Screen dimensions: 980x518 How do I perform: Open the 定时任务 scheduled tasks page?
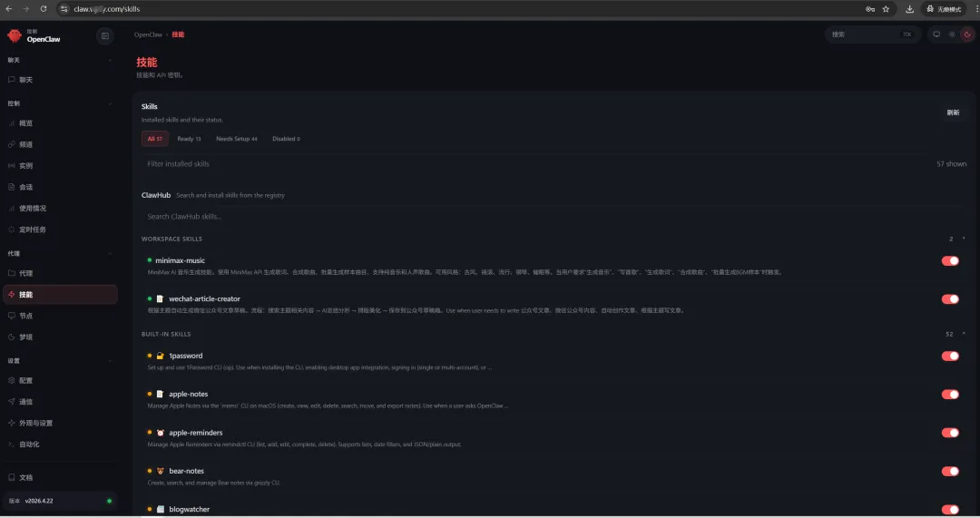(60, 230)
